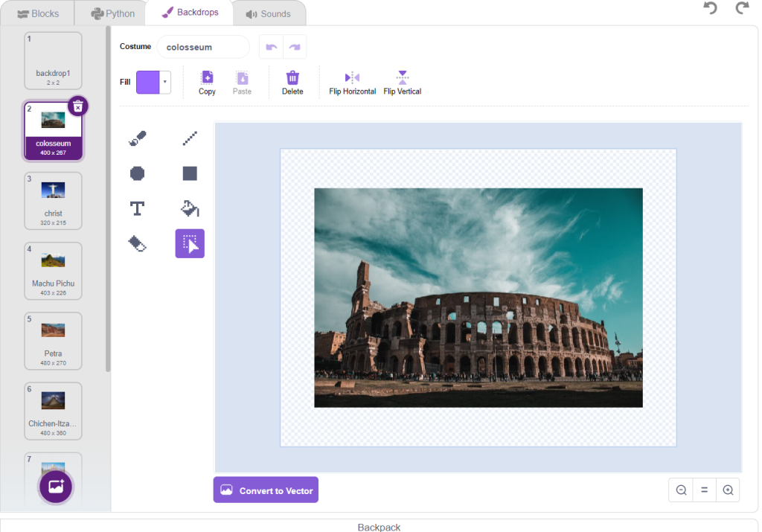The height and width of the screenshot is (532, 762).
Task: Zoom in on the canvas
Action: [728, 490]
